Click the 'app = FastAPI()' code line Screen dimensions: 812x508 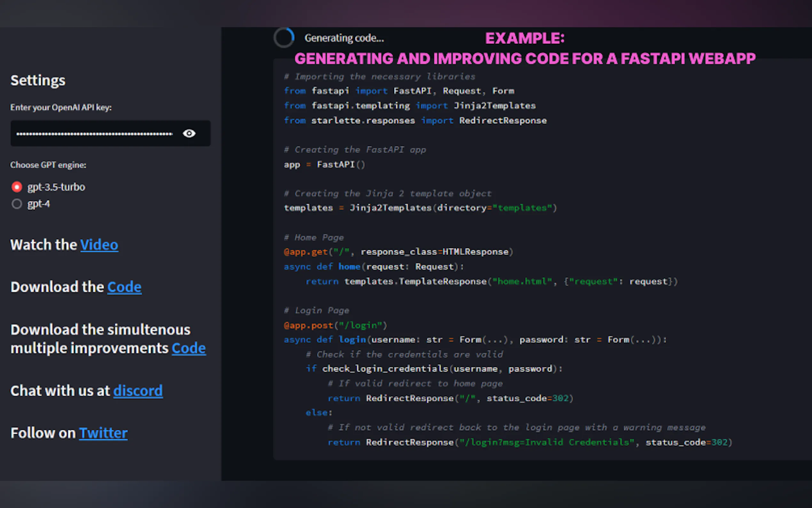(x=324, y=165)
